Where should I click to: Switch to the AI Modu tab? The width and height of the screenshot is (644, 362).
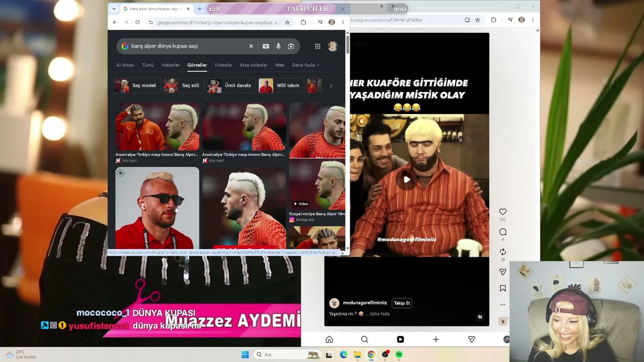[x=125, y=65]
